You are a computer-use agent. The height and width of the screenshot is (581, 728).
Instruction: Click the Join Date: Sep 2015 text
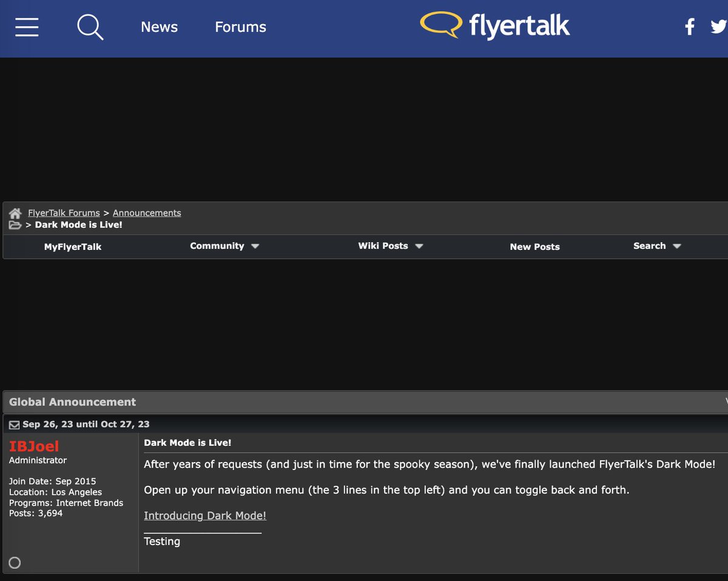pyautogui.click(x=52, y=482)
